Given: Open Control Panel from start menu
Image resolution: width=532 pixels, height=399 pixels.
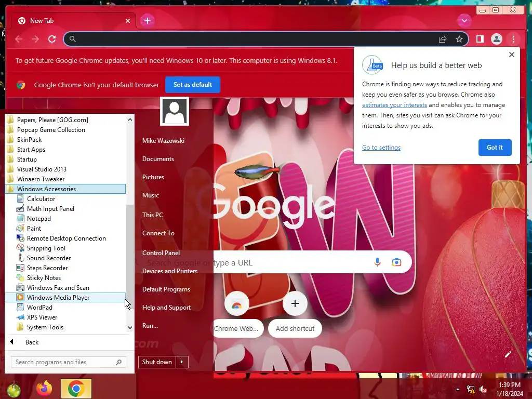Looking at the screenshot, I should click(x=161, y=253).
